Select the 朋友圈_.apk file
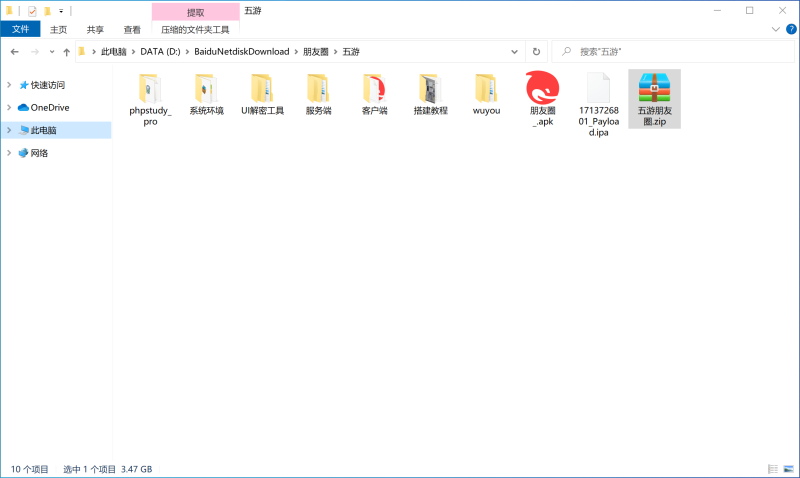The image size is (800, 478). 542,90
